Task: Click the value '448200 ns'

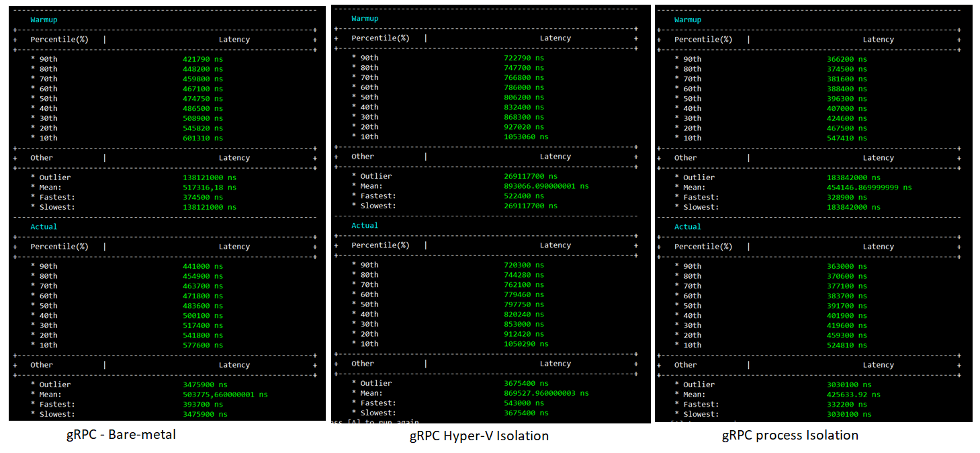Action: pos(203,69)
